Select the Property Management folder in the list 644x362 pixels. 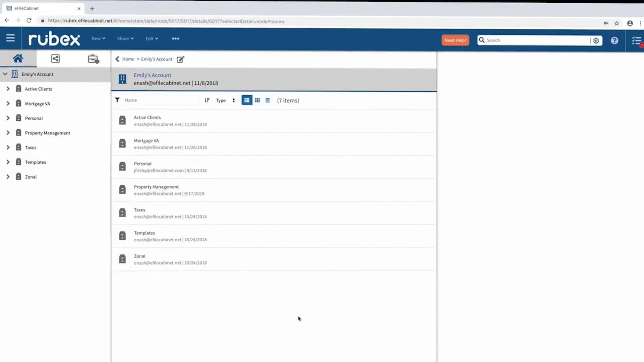[x=156, y=187]
